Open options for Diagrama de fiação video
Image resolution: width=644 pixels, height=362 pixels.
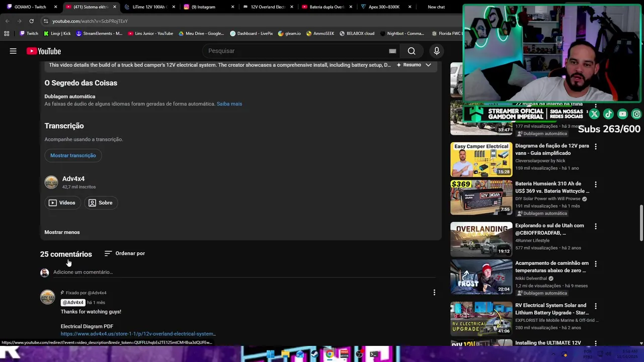click(x=596, y=146)
